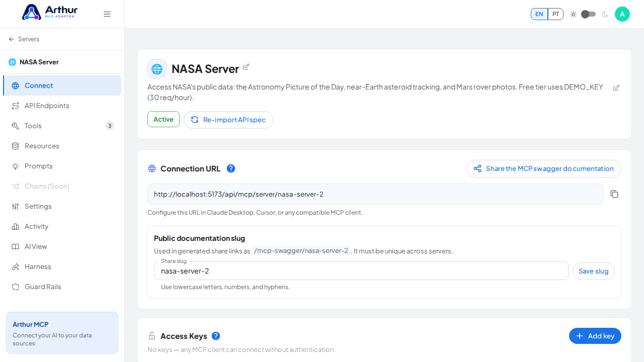Image resolution: width=644 pixels, height=362 pixels.
Task: Click 'Use lowercase letters, numbers, and hyphens' hint
Action: click(225, 287)
